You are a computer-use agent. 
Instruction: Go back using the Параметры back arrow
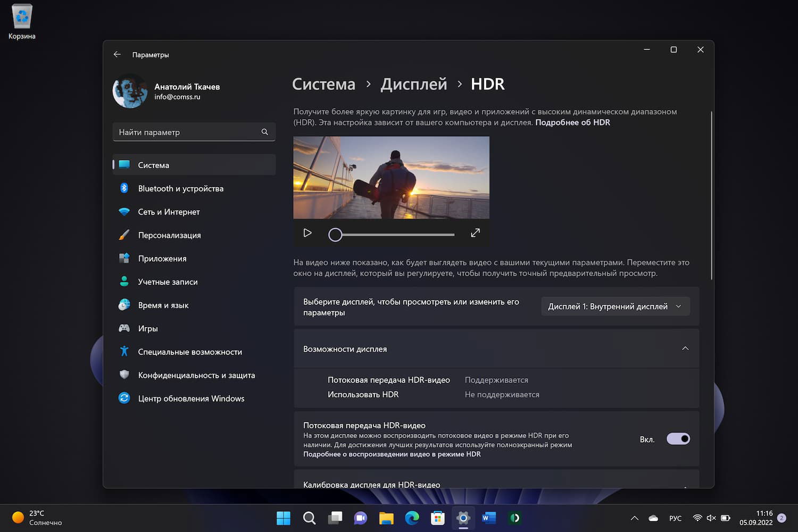coord(117,54)
